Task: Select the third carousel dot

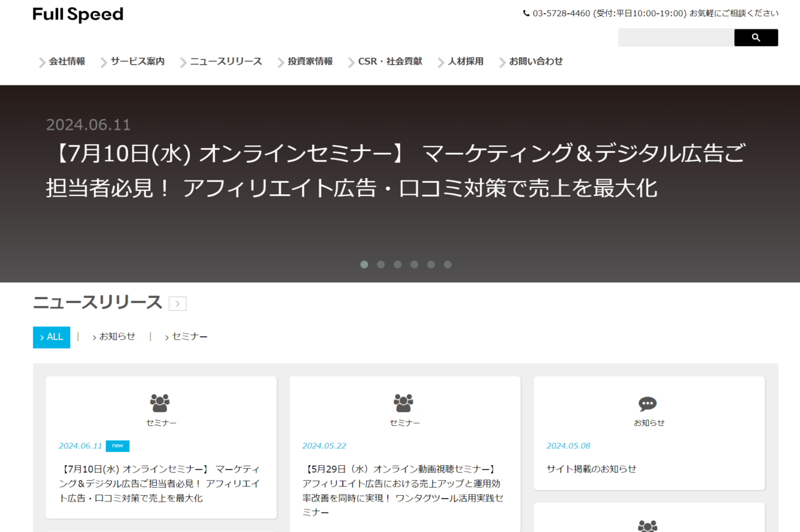Action: pyautogui.click(x=397, y=264)
